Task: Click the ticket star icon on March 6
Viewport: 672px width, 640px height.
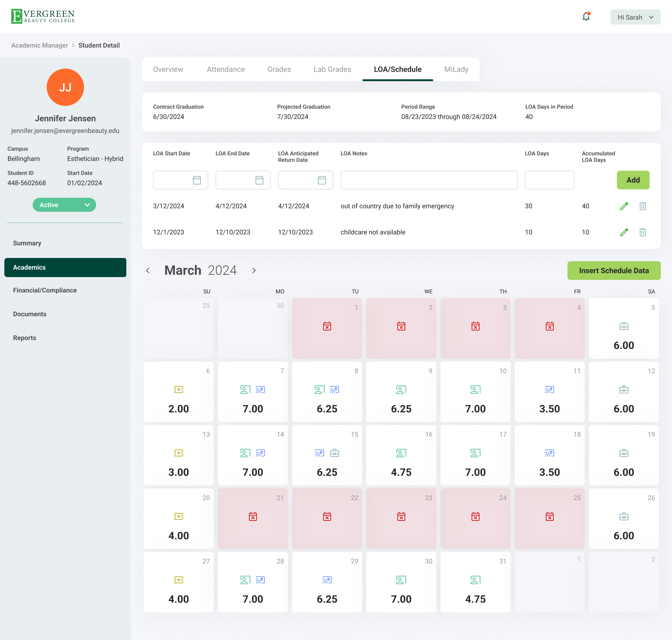Action: (x=178, y=390)
